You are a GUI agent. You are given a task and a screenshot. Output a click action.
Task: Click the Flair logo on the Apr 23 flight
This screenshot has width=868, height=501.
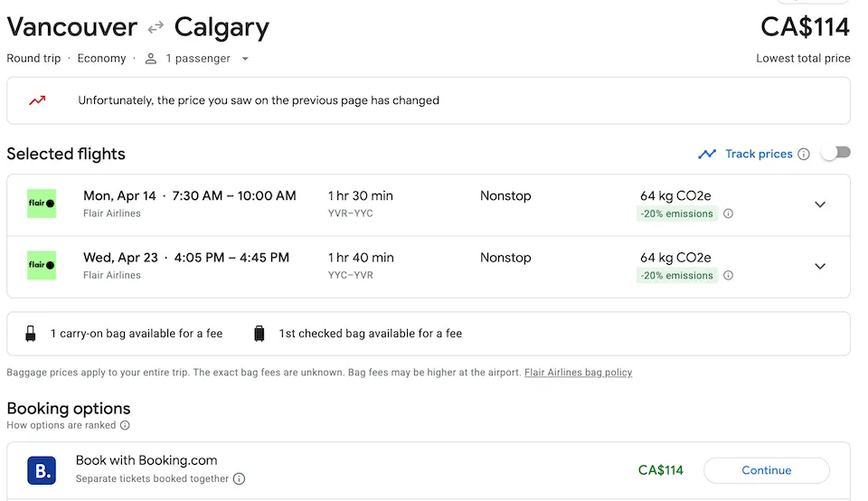42,265
